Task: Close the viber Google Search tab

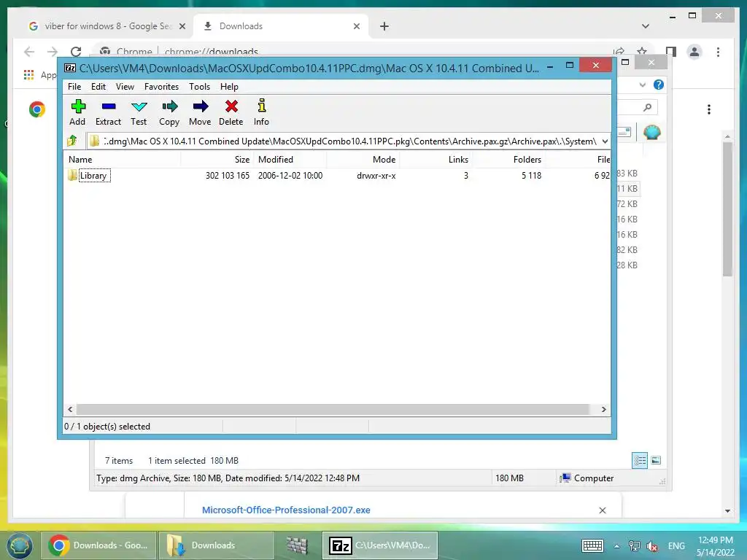Action: click(x=182, y=26)
